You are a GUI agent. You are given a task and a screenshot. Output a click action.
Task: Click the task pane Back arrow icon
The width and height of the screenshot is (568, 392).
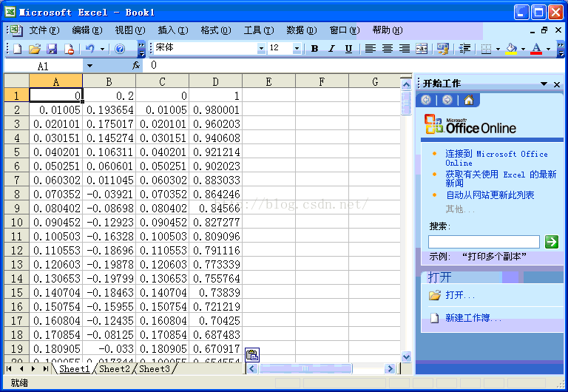pos(426,100)
